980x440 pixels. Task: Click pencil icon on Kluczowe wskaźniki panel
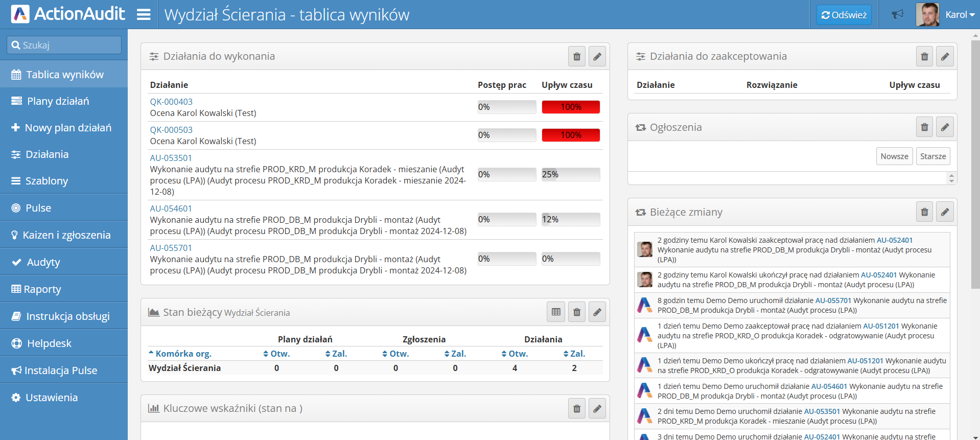coord(597,409)
